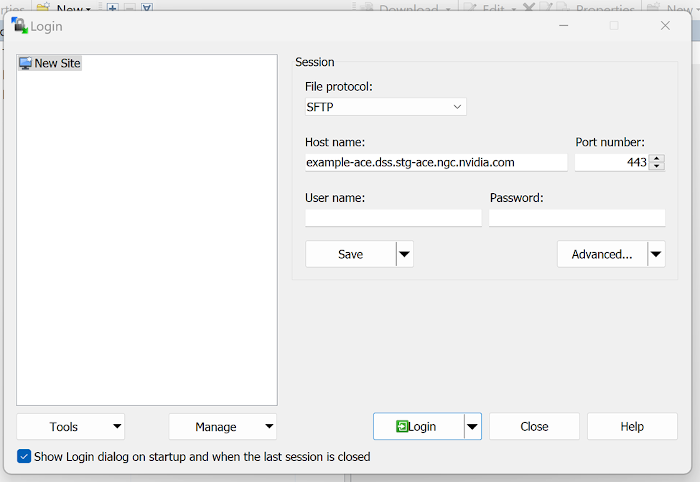Viewport: 700px width, 482px height.
Task: Close the Login dialog with X
Action: pos(665,25)
